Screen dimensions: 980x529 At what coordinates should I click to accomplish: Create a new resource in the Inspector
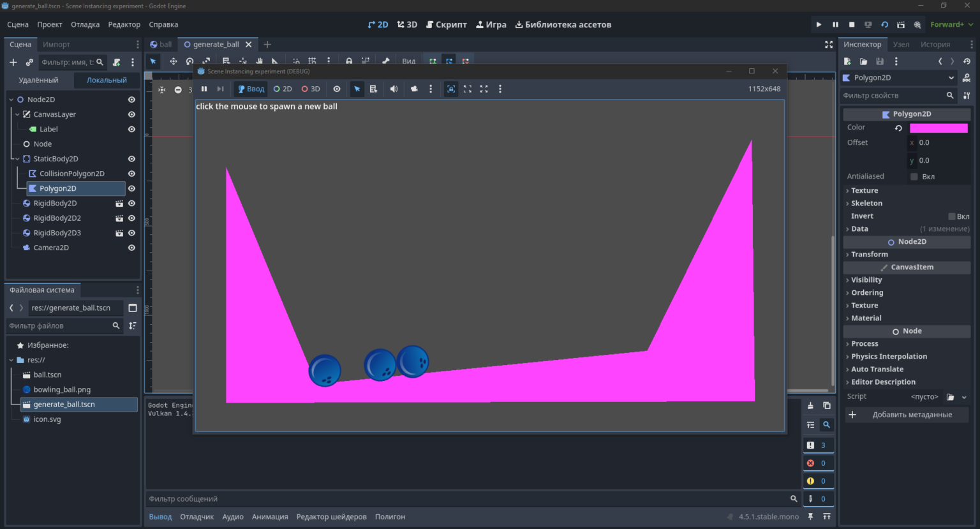[847, 61]
